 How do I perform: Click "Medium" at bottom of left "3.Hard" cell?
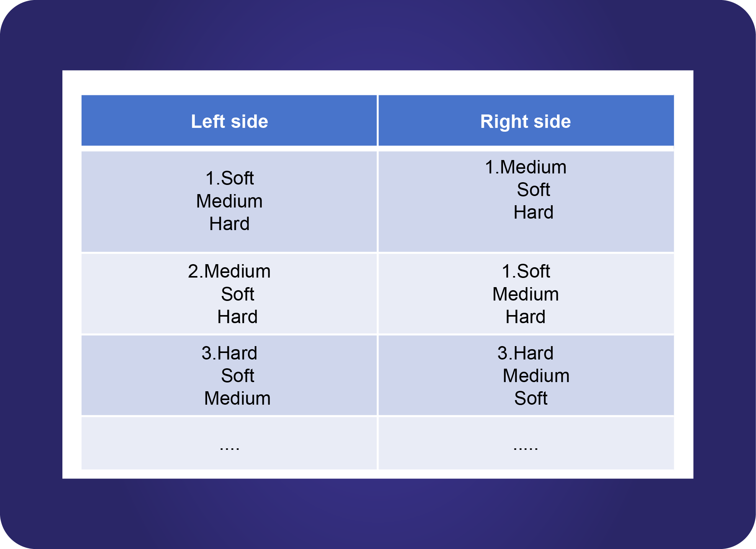tap(237, 399)
